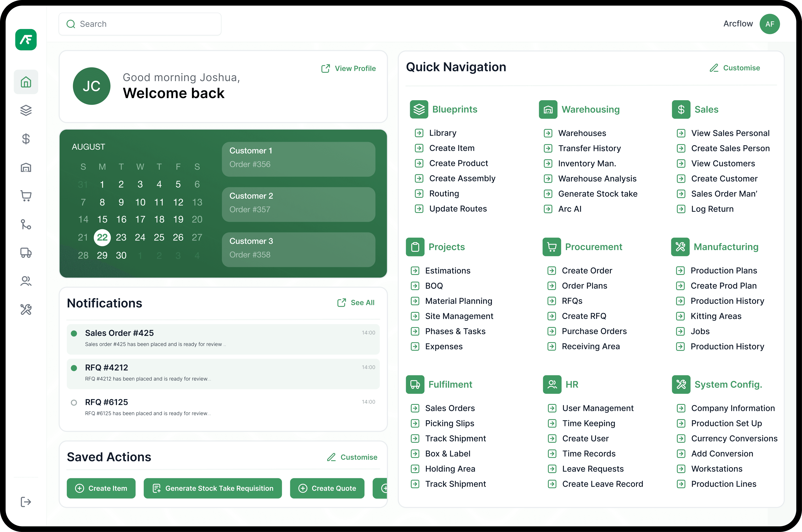The width and height of the screenshot is (802, 532).
Task: Open the Sales dollar sidebar icon
Action: point(26,139)
